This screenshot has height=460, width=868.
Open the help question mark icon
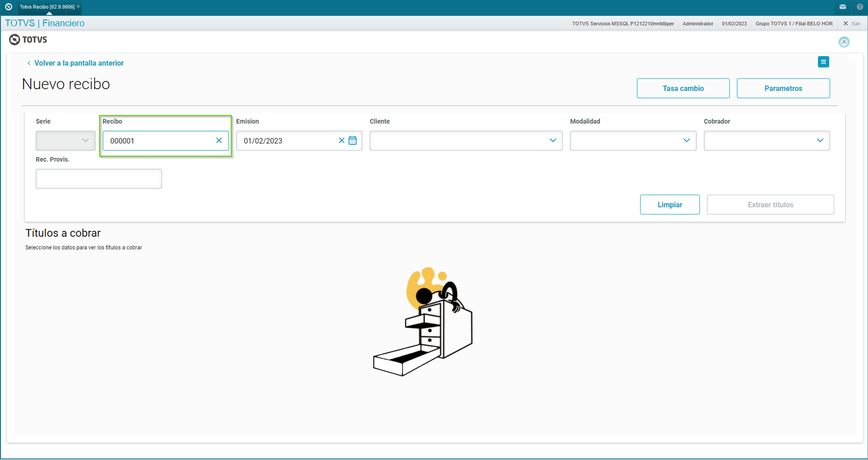[860, 7]
